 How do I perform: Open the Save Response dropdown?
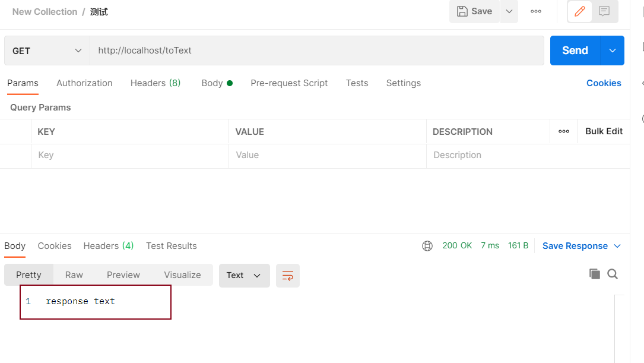581,246
